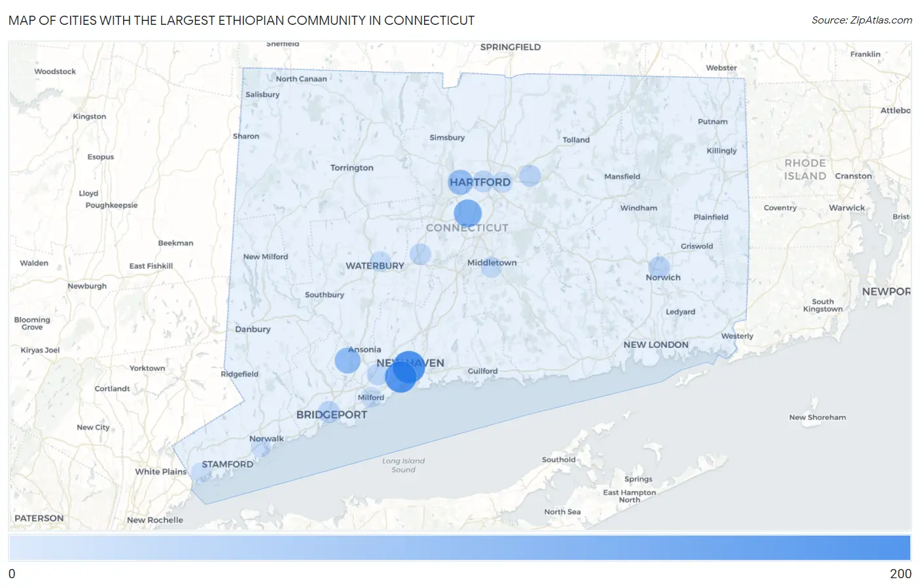Click the Waterbury bubble marker

click(x=381, y=263)
